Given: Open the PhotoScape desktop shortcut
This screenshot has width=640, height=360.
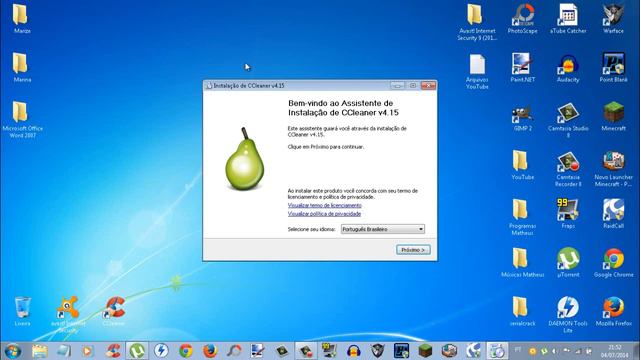Looking at the screenshot, I should pos(522,19).
